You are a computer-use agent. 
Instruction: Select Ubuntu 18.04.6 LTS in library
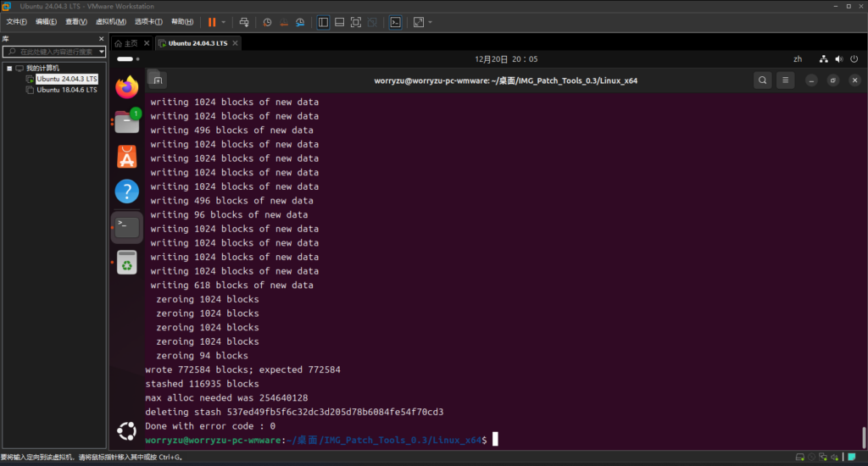67,89
